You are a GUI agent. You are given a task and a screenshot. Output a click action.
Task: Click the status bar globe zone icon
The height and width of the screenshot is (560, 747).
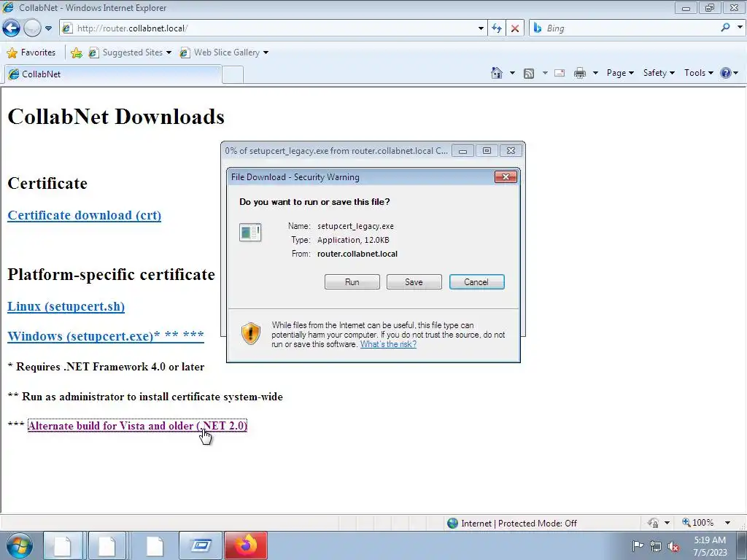pos(452,523)
